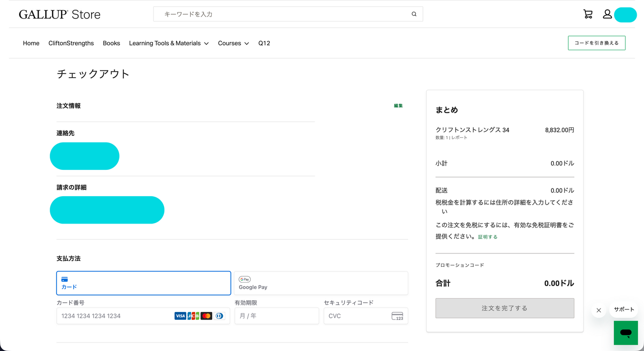Screen dimensions: 644x351
Task: Focus the keyword search field
Action: (288, 14)
